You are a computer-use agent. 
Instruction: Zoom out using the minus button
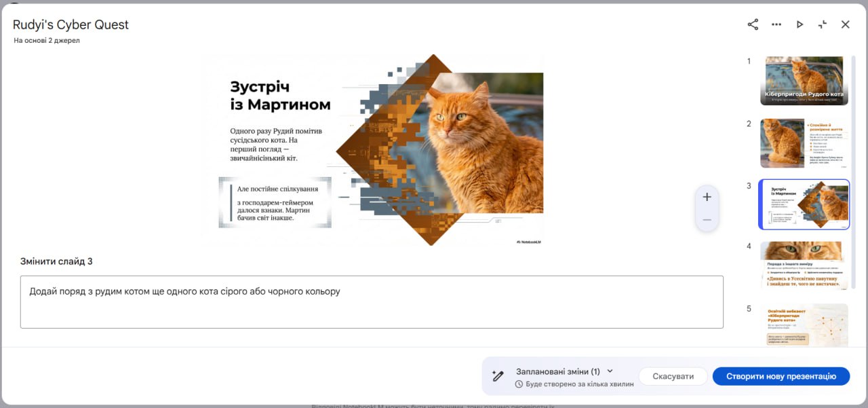pos(707,220)
